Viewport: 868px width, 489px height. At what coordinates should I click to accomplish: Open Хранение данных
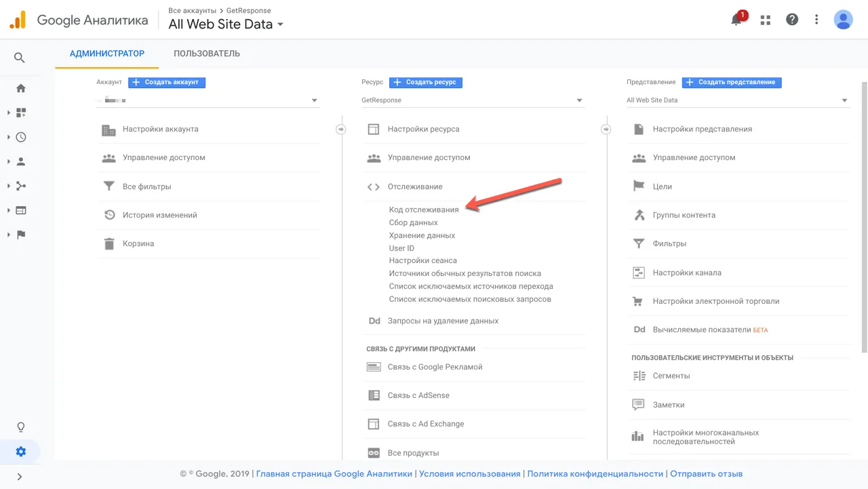[422, 235]
